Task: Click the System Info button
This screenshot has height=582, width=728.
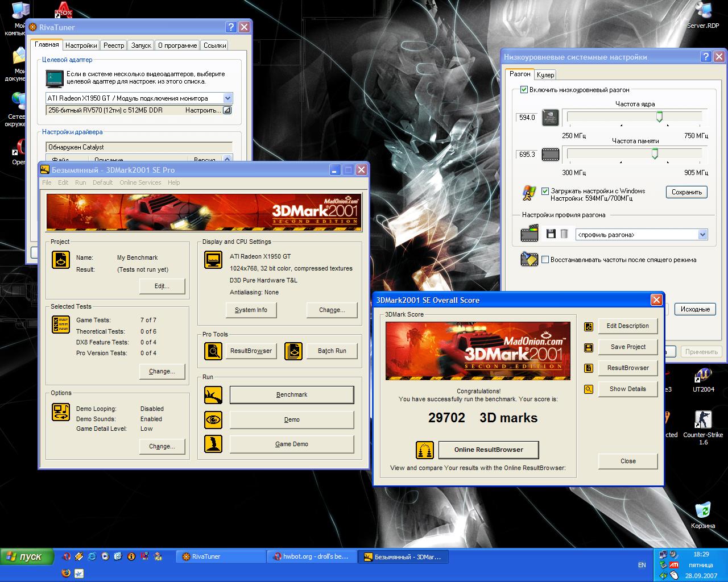Action: (x=251, y=310)
